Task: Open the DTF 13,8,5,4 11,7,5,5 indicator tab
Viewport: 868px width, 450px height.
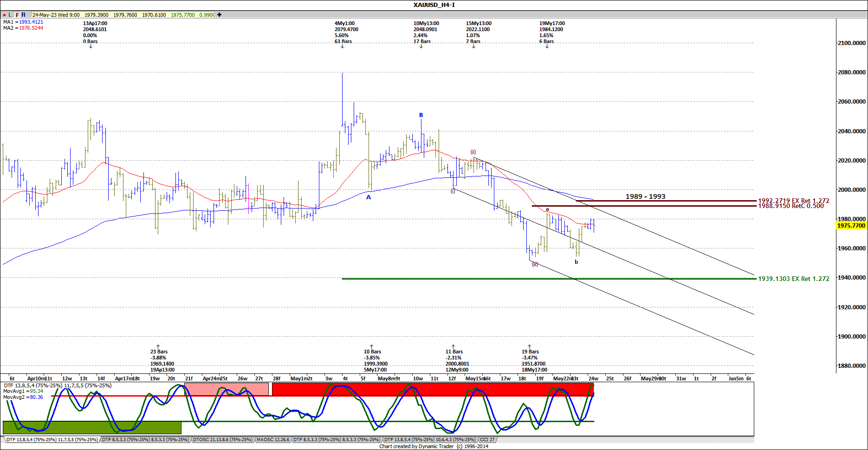Action: click(52, 439)
